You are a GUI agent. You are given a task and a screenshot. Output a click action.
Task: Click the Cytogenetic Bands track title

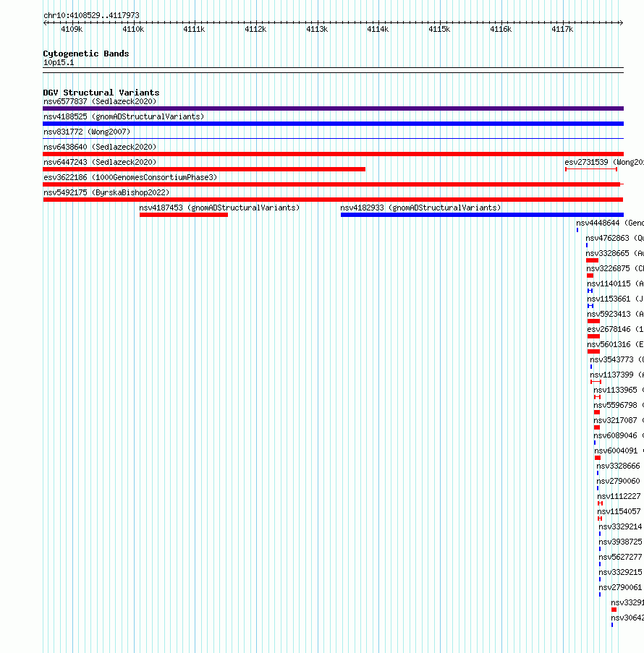pyautogui.click(x=86, y=54)
